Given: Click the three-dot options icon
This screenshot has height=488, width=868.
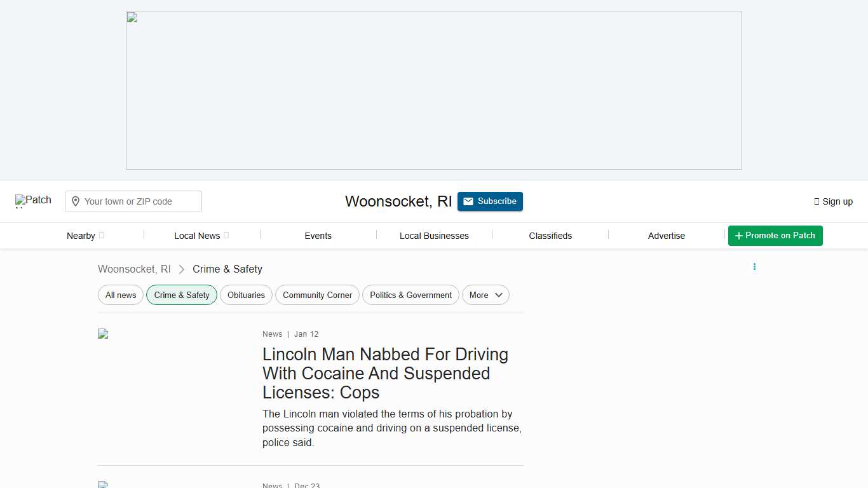Looking at the screenshot, I should pos(754,267).
